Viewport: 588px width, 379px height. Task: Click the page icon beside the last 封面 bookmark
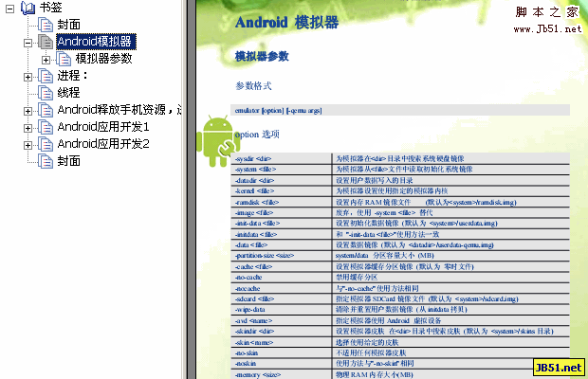coord(46,161)
